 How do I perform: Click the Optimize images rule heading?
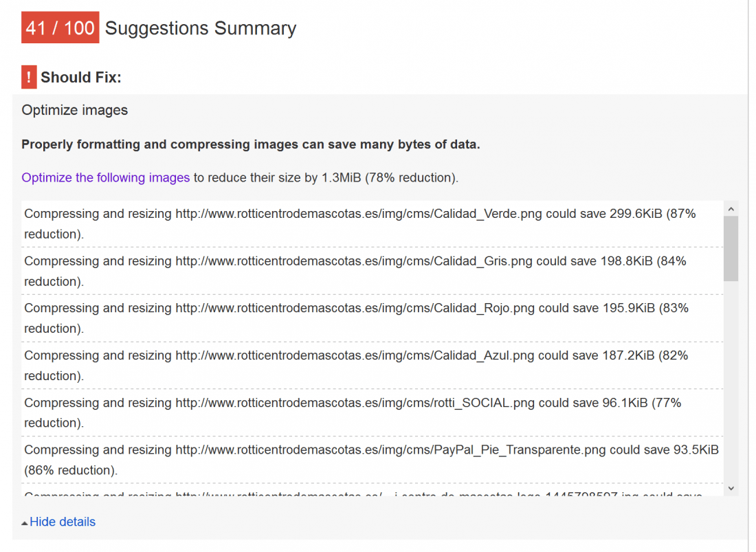pyautogui.click(x=75, y=110)
